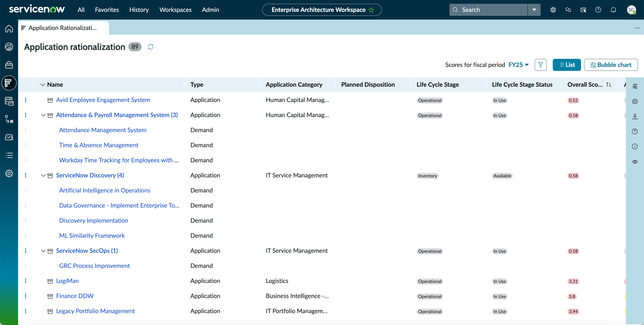
Task: Open the sidebar discussions icon in header
Action: pos(583,10)
